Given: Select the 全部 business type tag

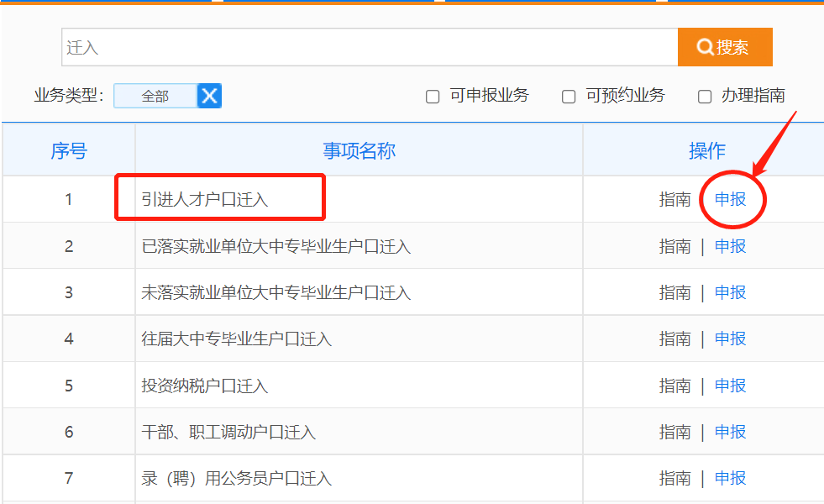Looking at the screenshot, I should click(155, 96).
